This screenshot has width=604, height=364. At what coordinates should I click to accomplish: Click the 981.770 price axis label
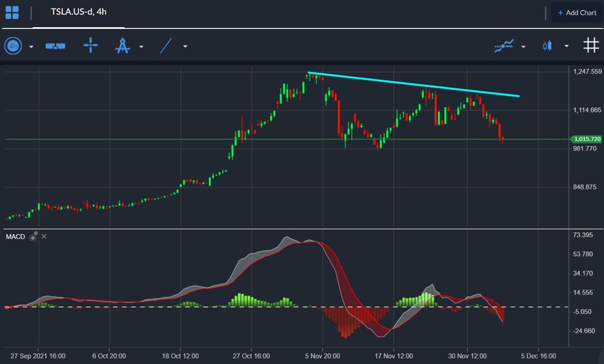pyautogui.click(x=585, y=148)
